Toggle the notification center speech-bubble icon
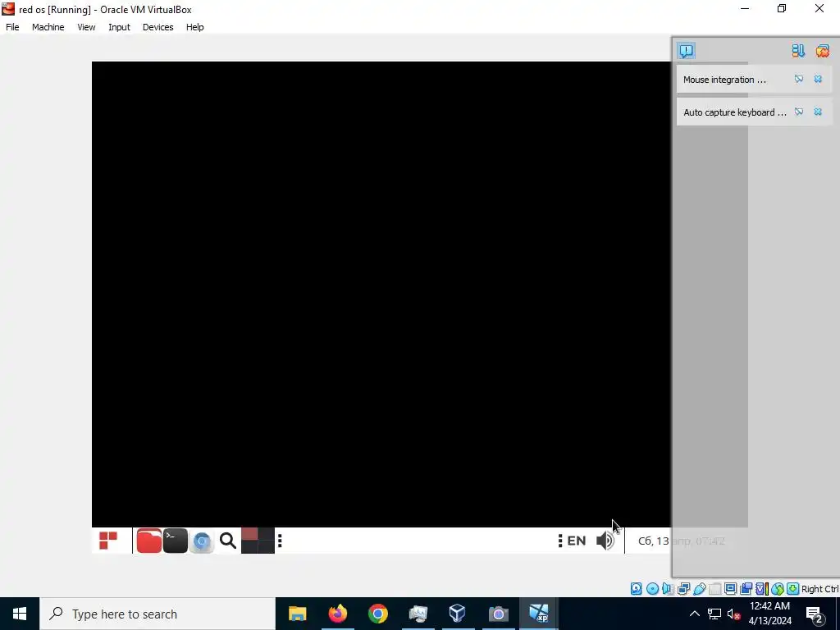Viewport: 840px width, 630px height. (687, 50)
